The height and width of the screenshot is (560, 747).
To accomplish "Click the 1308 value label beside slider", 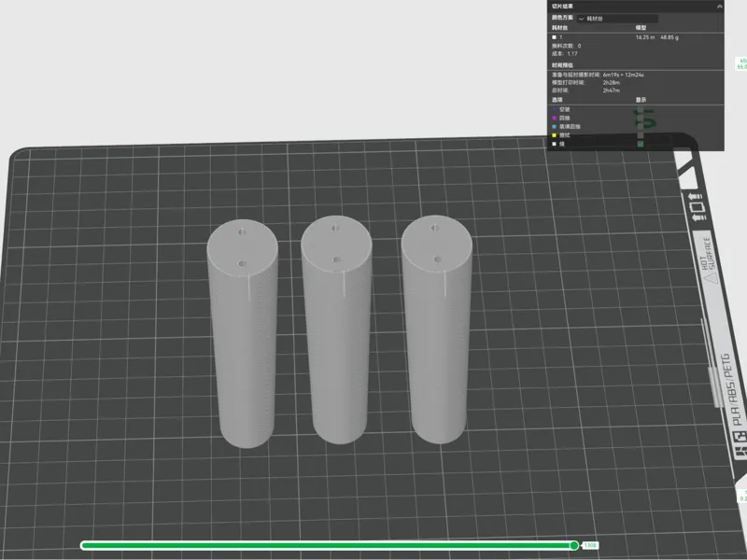I will 590,545.
